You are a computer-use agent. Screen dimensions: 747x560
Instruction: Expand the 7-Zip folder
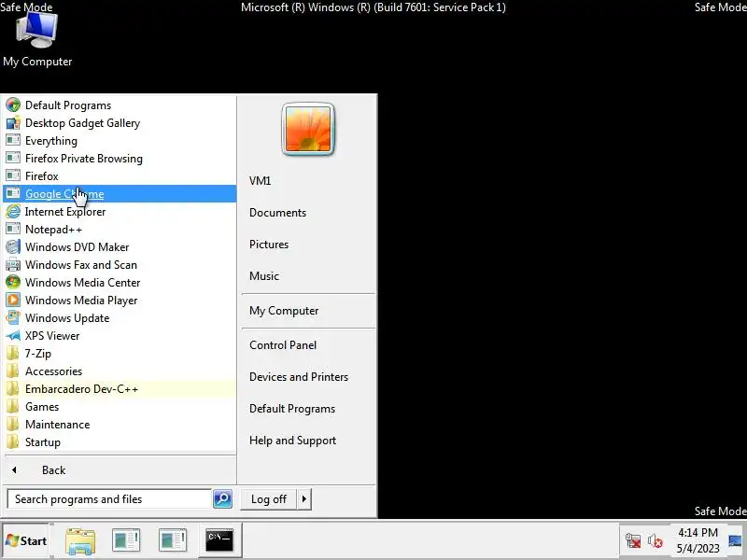point(120,354)
